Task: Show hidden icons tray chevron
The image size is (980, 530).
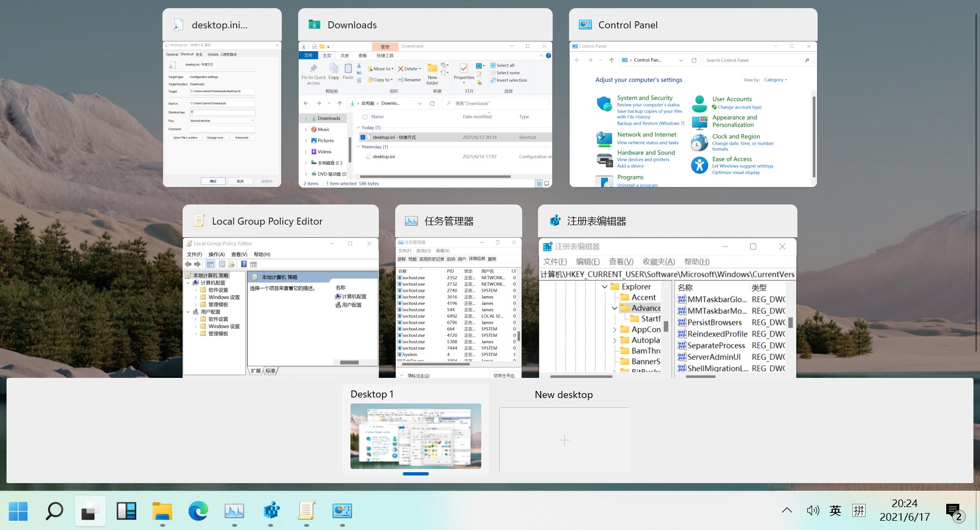Action: [787, 510]
